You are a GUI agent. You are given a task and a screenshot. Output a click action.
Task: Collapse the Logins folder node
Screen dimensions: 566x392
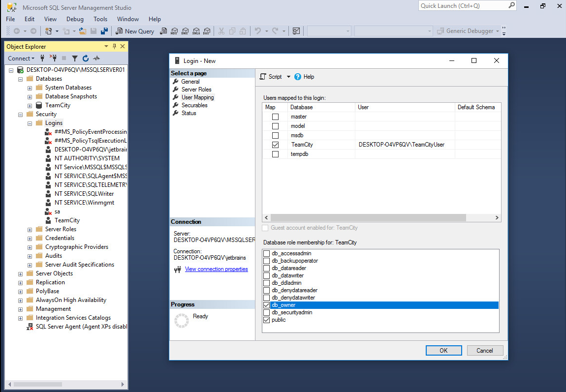(x=30, y=123)
